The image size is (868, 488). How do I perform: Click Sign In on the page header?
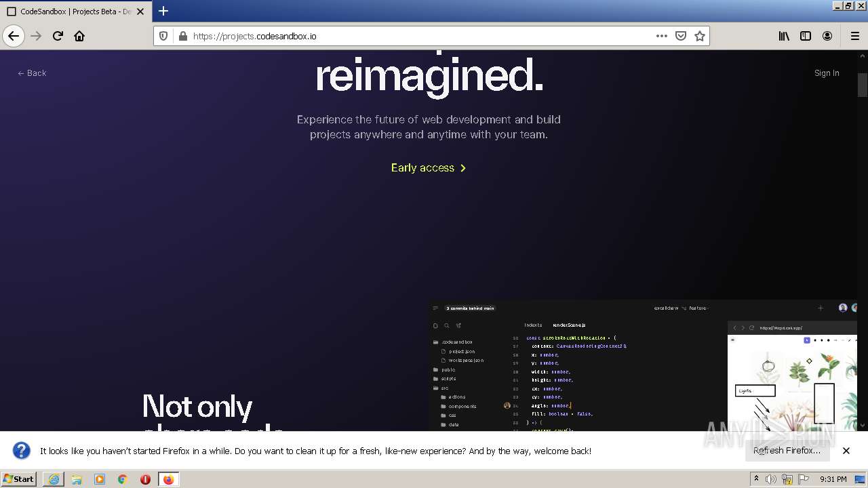click(827, 73)
